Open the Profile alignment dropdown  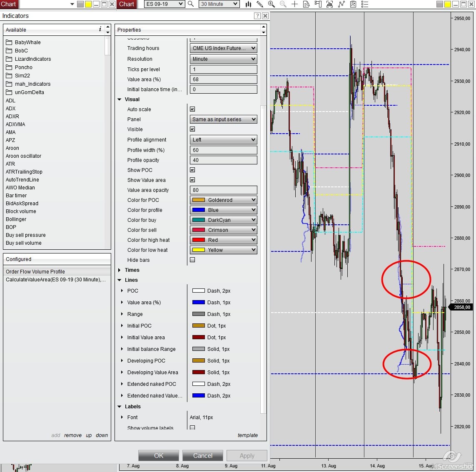click(224, 139)
